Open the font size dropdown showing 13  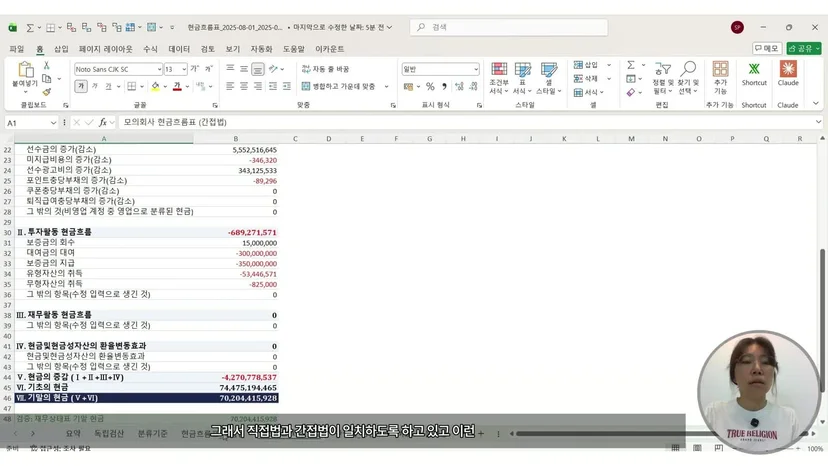[x=184, y=69]
